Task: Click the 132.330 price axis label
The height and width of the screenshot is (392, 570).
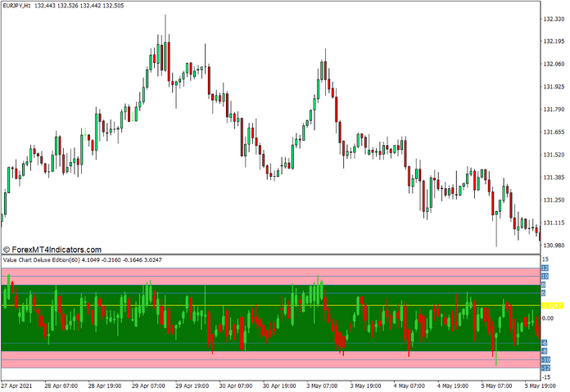Action: point(554,19)
